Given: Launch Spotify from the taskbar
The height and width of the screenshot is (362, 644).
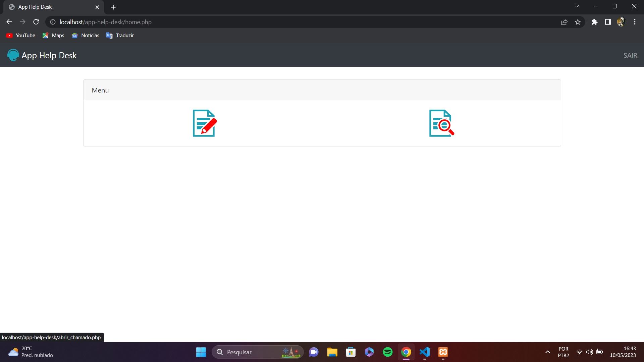Looking at the screenshot, I should pos(387,352).
